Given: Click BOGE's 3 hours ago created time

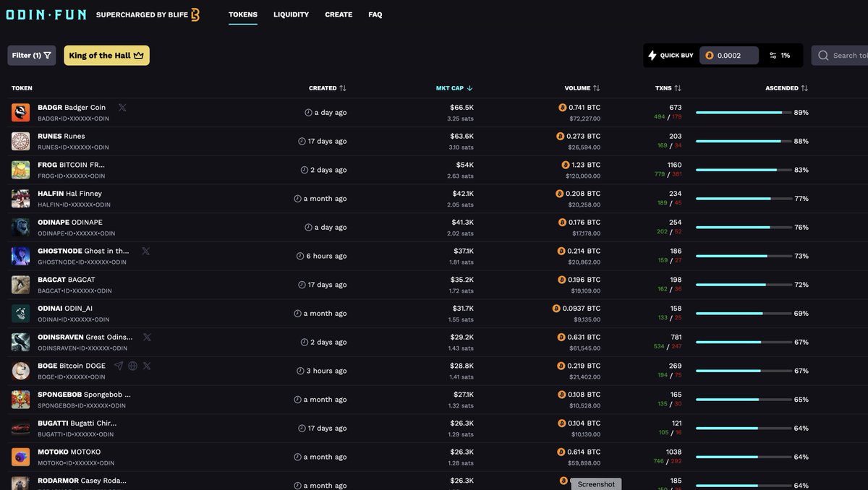Looking at the screenshot, I should tap(321, 371).
